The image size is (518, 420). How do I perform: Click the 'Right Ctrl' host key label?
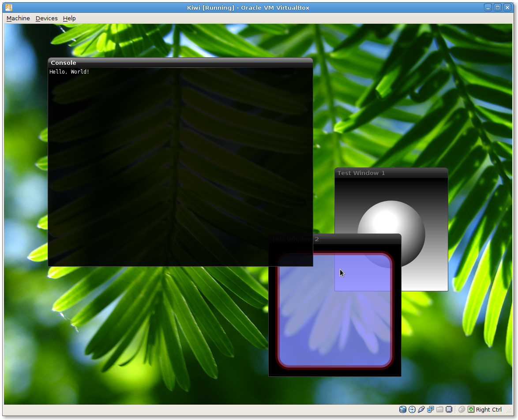[x=488, y=409]
